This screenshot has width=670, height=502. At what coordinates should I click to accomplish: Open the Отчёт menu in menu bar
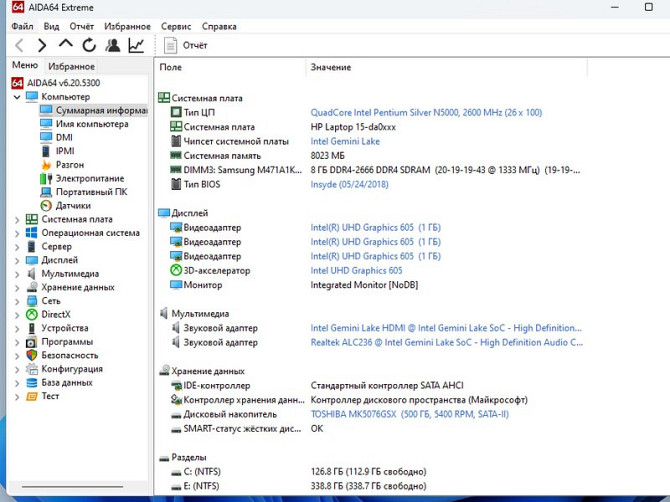click(82, 26)
